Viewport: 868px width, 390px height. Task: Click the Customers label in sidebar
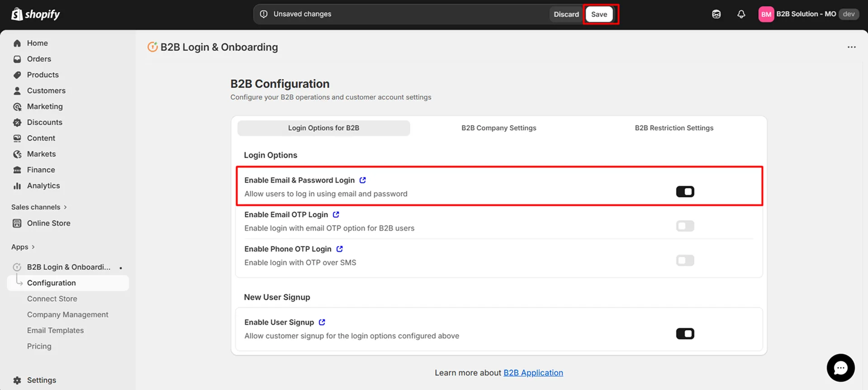click(46, 90)
